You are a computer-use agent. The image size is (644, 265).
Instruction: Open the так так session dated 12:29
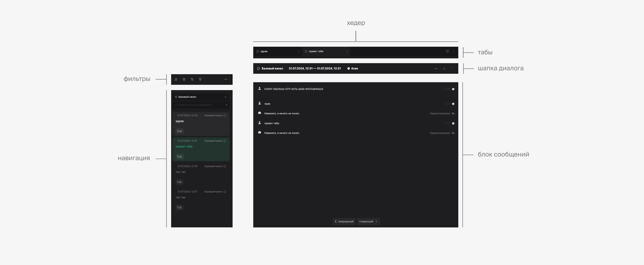pos(201,175)
